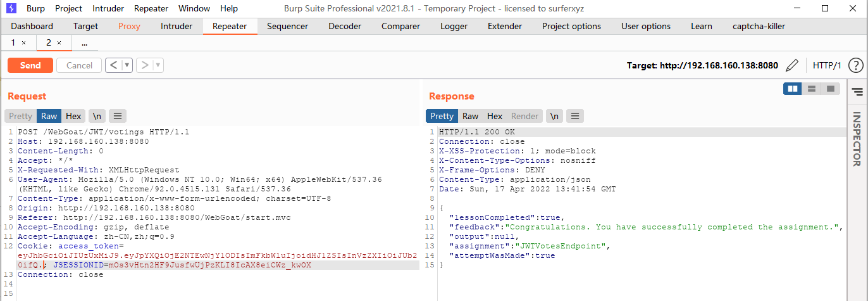Screen dimensions: 868x301
Task: Select top-bottom split layout icon
Action: click(811, 89)
